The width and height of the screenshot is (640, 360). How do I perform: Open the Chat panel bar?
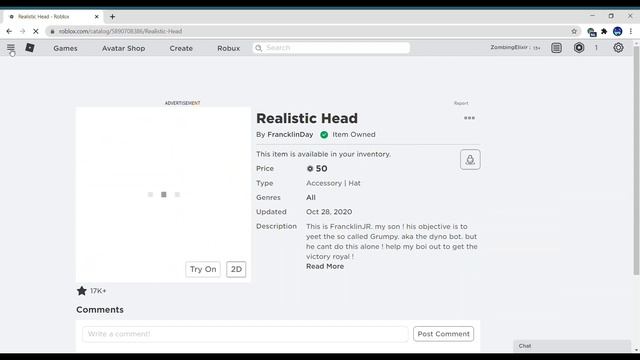pos(572,346)
